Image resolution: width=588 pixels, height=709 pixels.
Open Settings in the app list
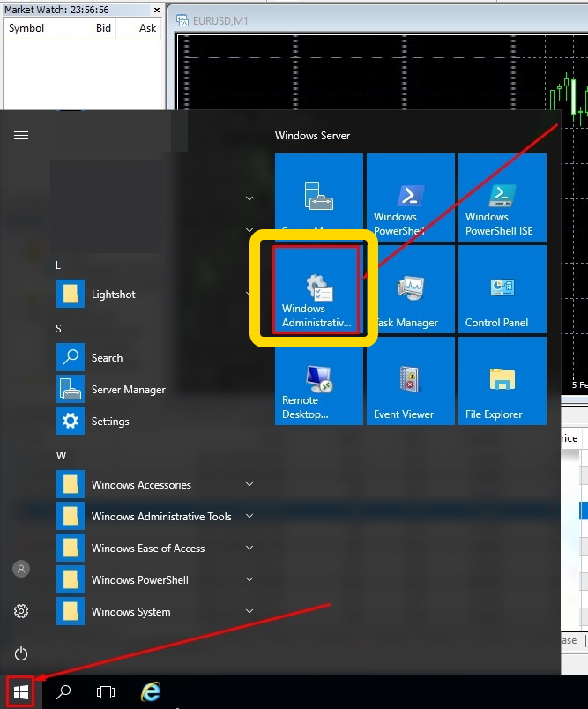(153, 421)
